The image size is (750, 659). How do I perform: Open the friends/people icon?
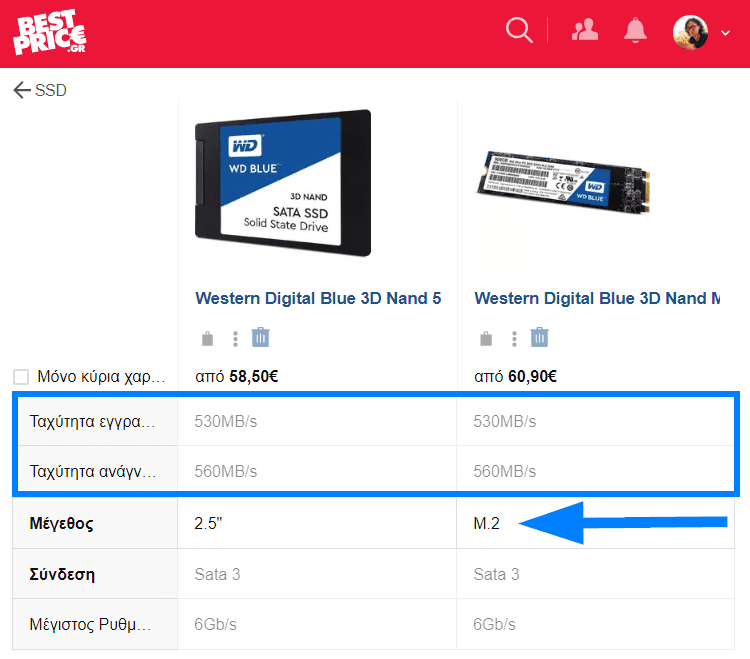pos(585,30)
